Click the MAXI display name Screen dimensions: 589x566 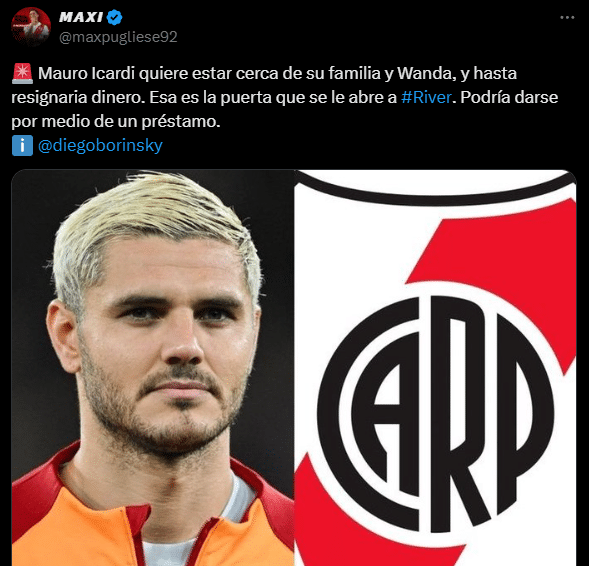[x=81, y=17]
